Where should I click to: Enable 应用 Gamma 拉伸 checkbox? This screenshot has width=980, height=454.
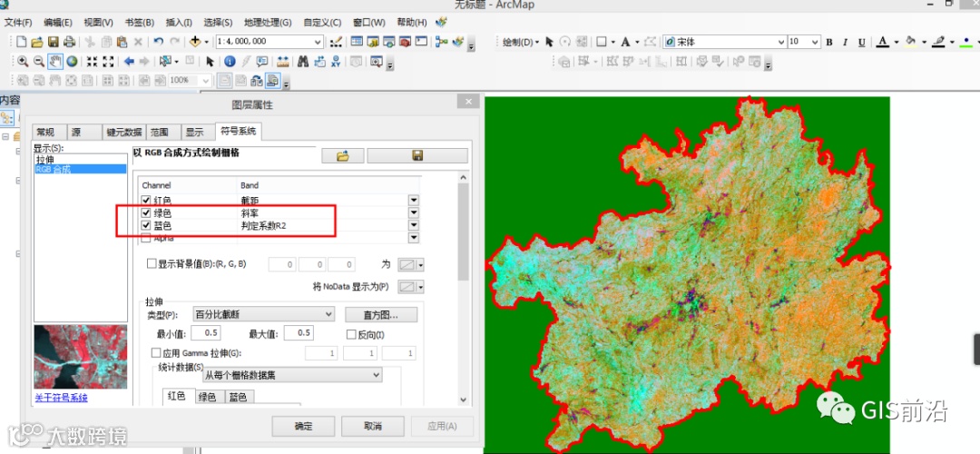pos(156,353)
